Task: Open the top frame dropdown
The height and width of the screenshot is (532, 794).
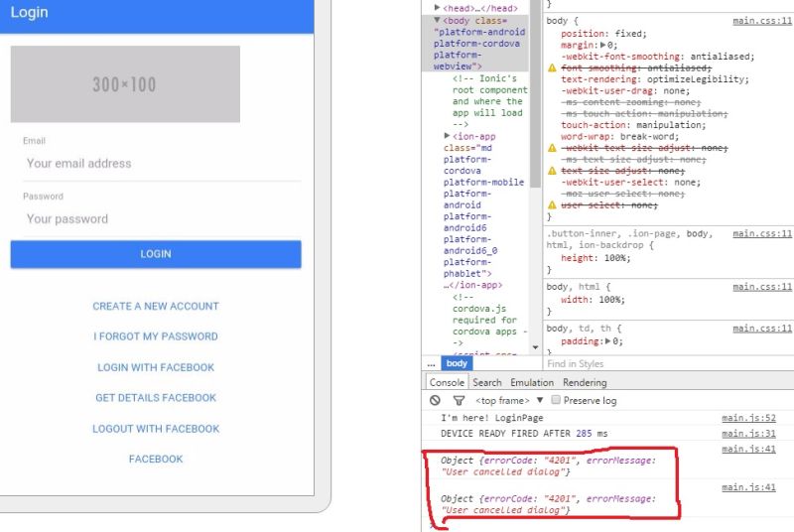Action: tap(509, 400)
